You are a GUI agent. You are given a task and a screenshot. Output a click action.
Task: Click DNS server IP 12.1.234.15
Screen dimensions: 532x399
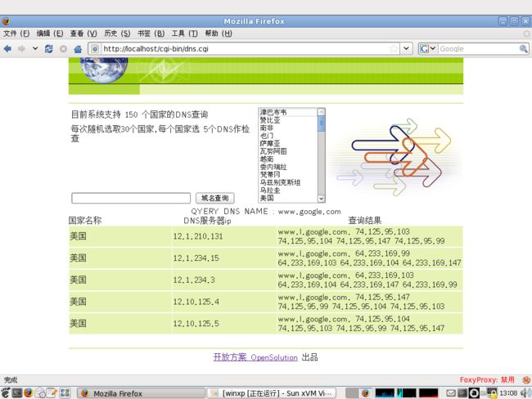196,258
